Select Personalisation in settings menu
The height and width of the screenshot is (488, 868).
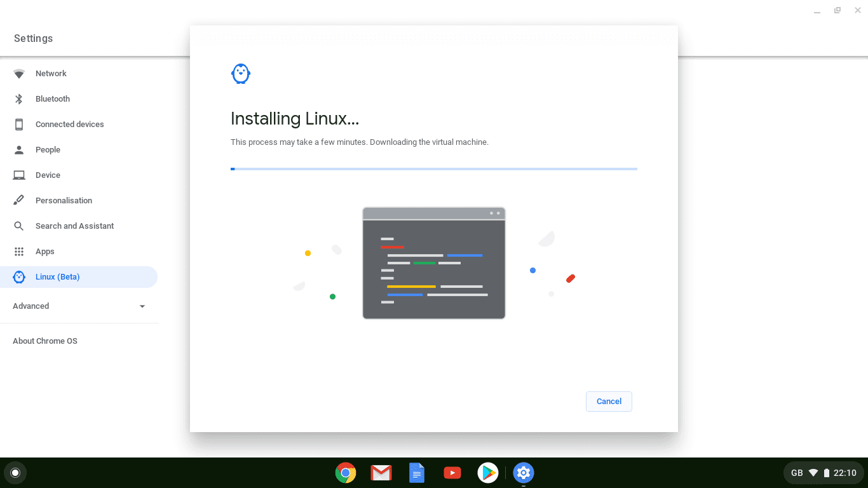pyautogui.click(x=79, y=201)
